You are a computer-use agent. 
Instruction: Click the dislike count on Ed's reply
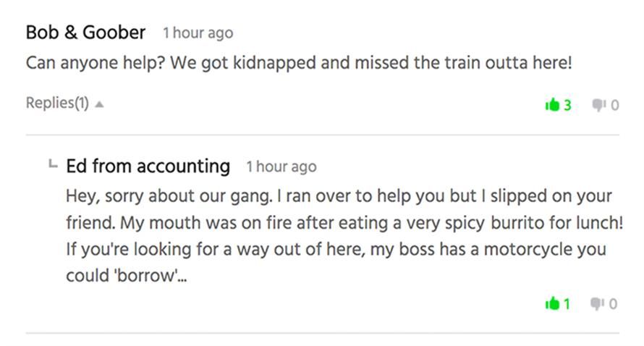[614, 304]
